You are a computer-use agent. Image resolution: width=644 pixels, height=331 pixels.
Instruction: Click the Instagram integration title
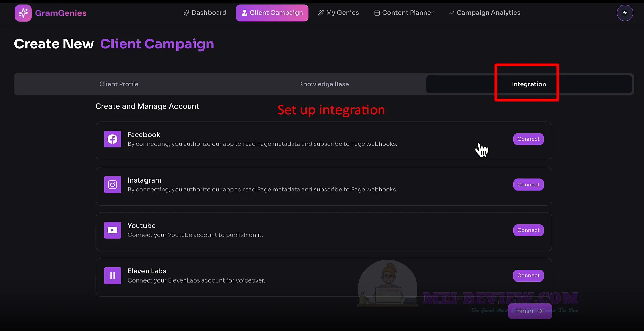pyautogui.click(x=144, y=180)
